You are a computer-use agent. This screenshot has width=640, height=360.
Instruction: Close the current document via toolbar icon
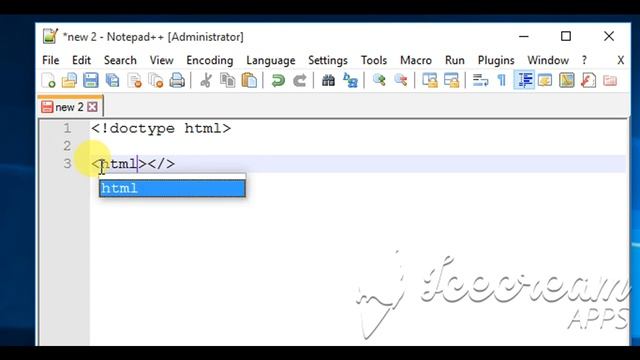point(134,80)
